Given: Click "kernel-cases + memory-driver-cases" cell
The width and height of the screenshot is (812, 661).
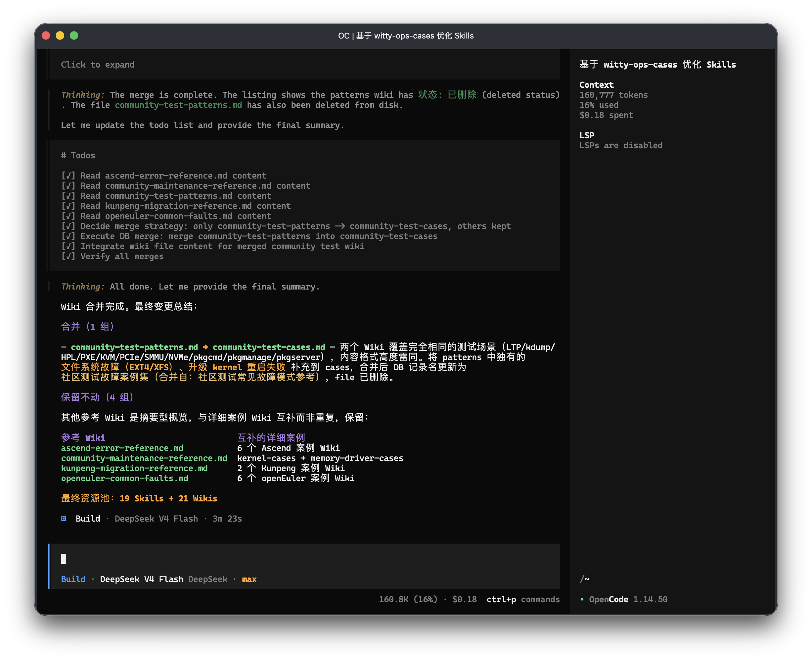Looking at the screenshot, I should (x=320, y=458).
